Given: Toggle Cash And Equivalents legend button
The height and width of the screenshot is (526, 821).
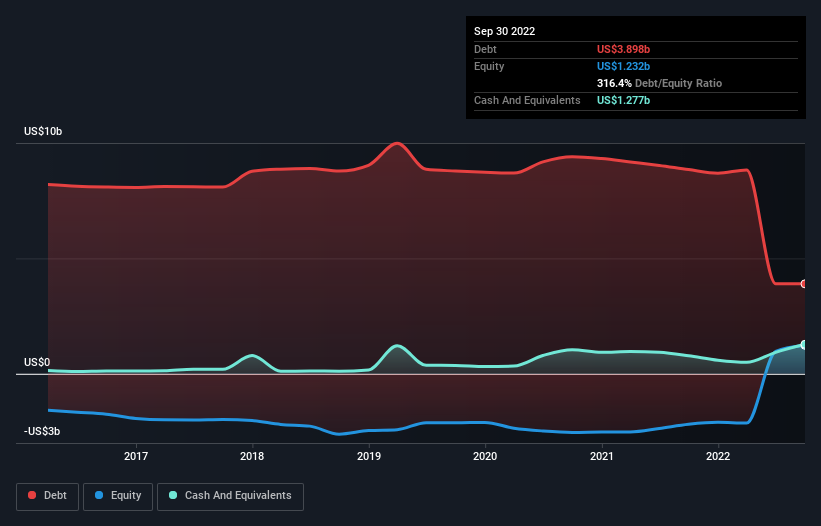Looking at the screenshot, I should [x=230, y=496].
